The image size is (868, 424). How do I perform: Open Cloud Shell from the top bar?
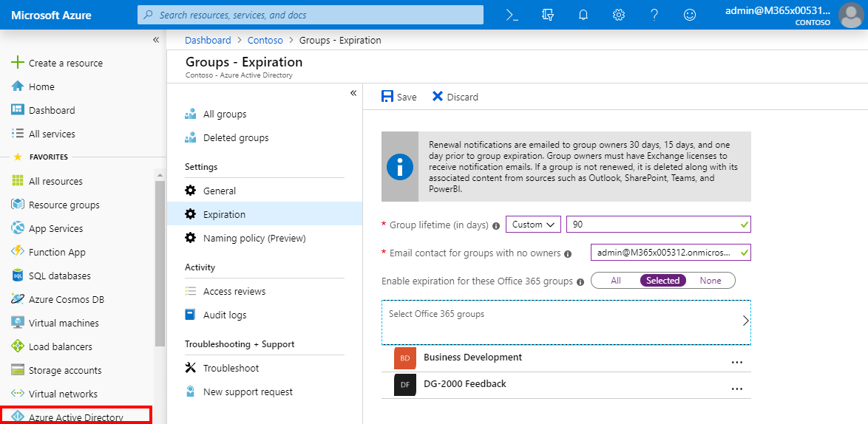(512, 15)
